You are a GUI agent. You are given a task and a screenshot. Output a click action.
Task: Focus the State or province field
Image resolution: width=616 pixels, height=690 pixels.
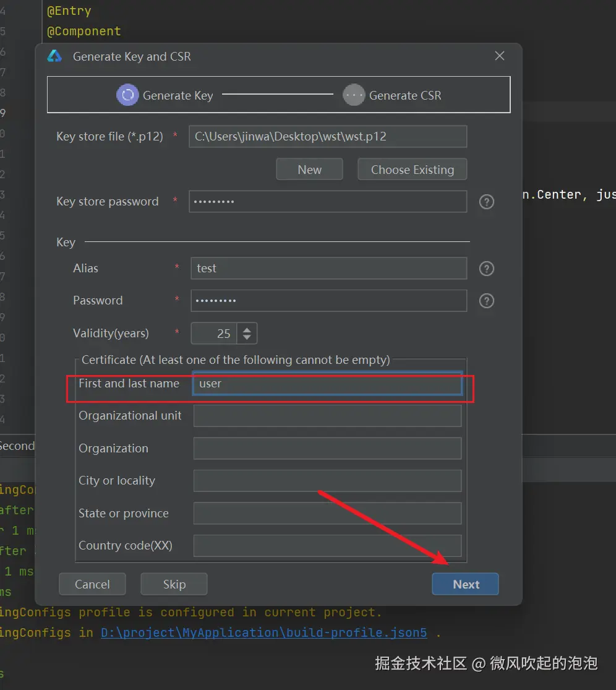coord(328,513)
